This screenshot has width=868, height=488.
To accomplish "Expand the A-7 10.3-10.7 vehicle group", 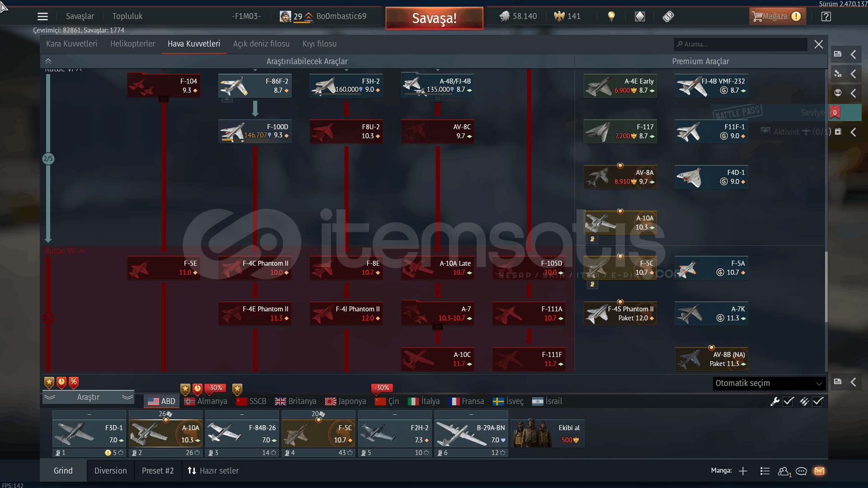I will 437,327.
